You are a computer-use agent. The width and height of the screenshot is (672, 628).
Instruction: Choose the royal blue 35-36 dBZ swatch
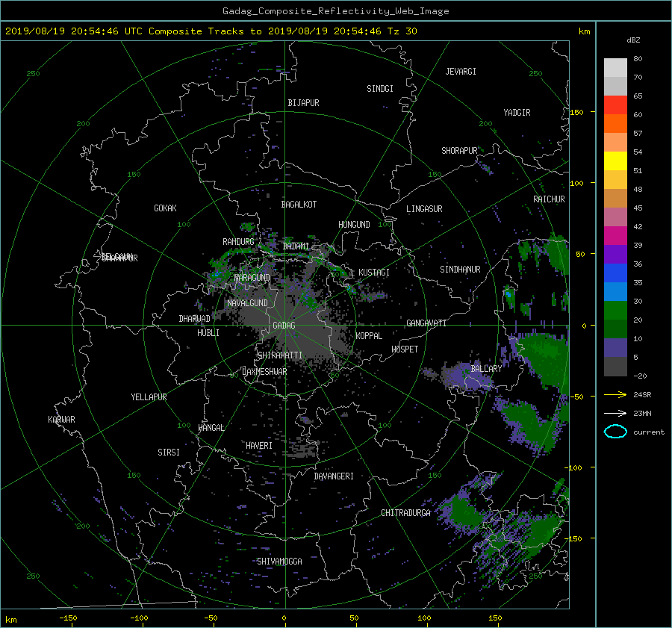pos(615,273)
